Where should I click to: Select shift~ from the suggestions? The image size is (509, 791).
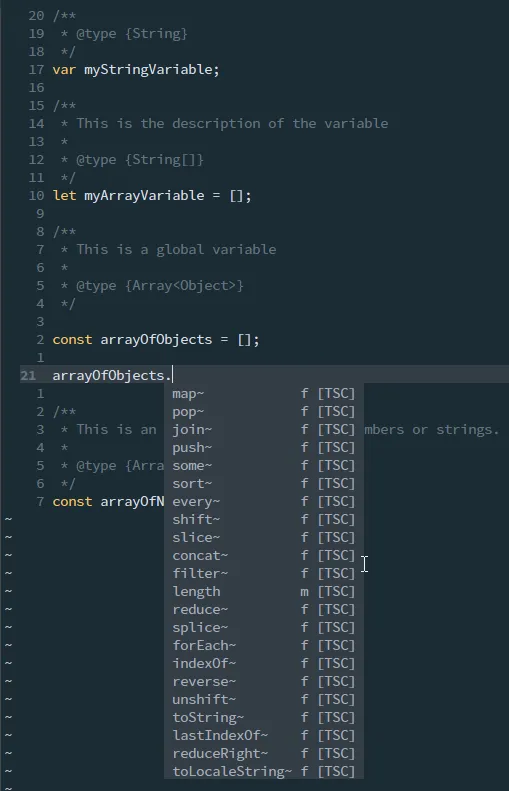pyautogui.click(x=263, y=520)
